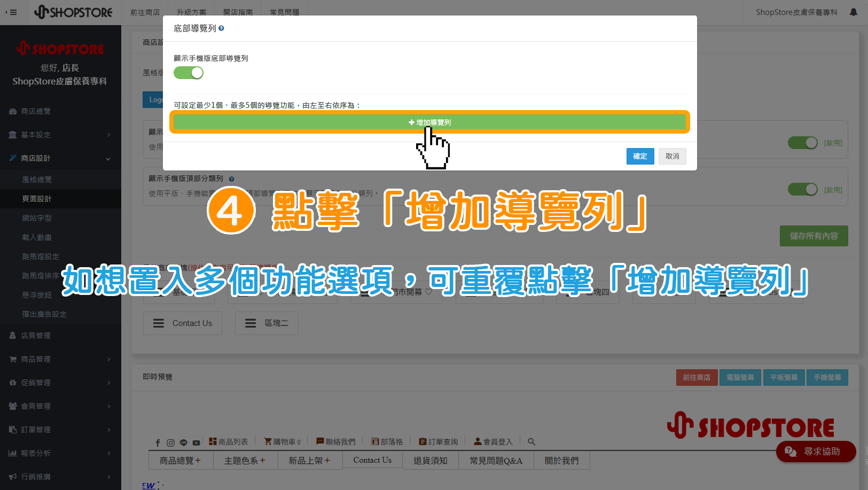The width and height of the screenshot is (868, 490).
Task: Expand the 基本設定 sidebar menu
Action: [x=60, y=135]
